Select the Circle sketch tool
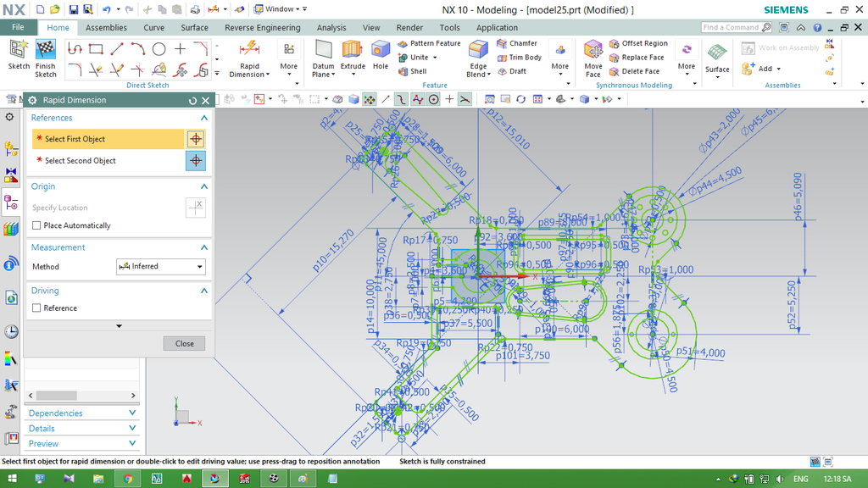The image size is (868, 488). [x=159, y=49]
